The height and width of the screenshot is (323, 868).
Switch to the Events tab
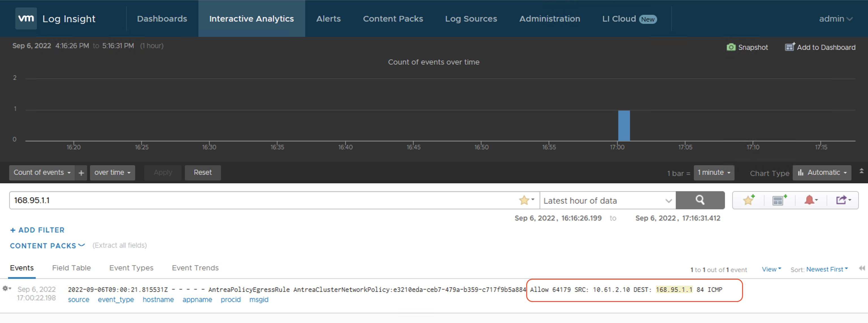coord(22,268)
